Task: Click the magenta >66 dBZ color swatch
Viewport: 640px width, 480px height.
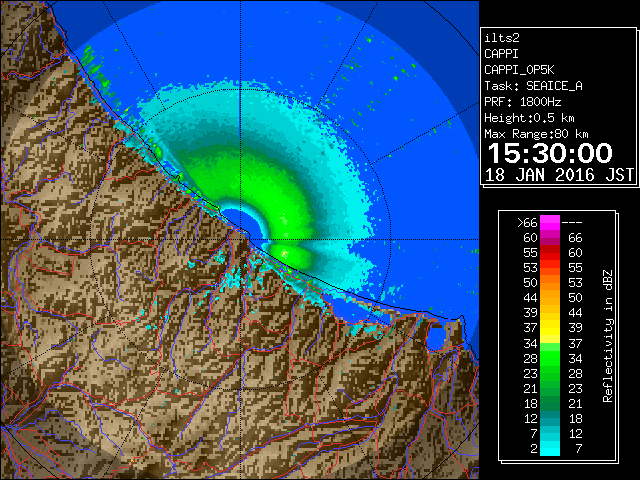Action: pyautogui.click(x=550, y=223)
